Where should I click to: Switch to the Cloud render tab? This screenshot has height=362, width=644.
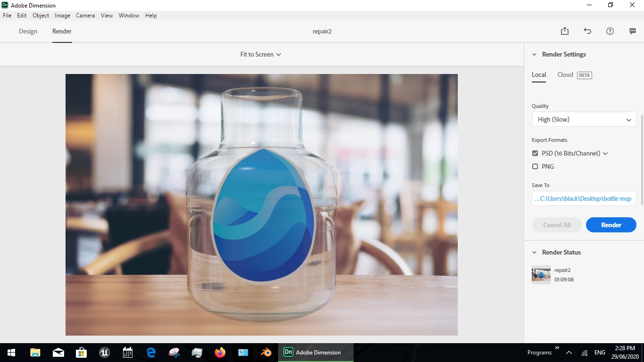pyautogui.click(x=565, y=74)
